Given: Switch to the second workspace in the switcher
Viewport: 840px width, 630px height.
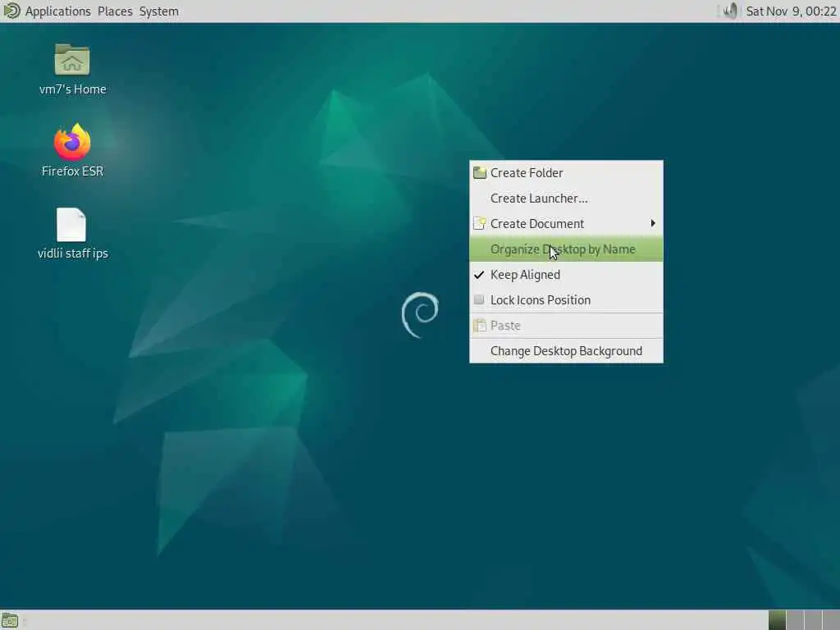Looking at the screenshot, I should coord(795,620).
